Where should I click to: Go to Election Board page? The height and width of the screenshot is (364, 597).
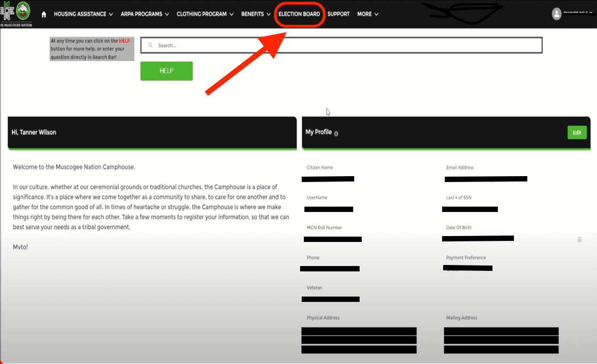299,14
